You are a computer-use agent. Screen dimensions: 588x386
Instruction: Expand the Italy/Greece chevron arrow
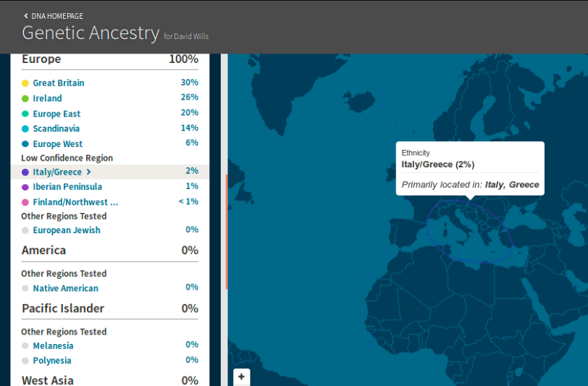point(88,172)
